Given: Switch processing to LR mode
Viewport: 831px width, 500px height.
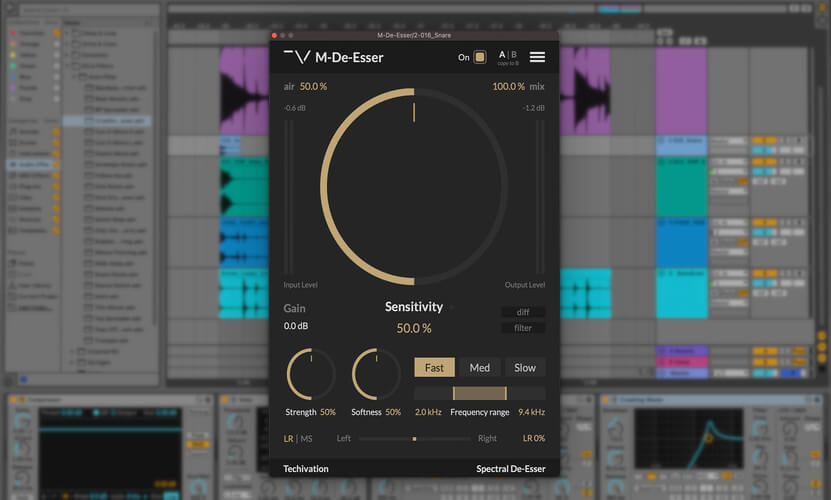Looking at the screenshot, I should click(x=288, y=438).
